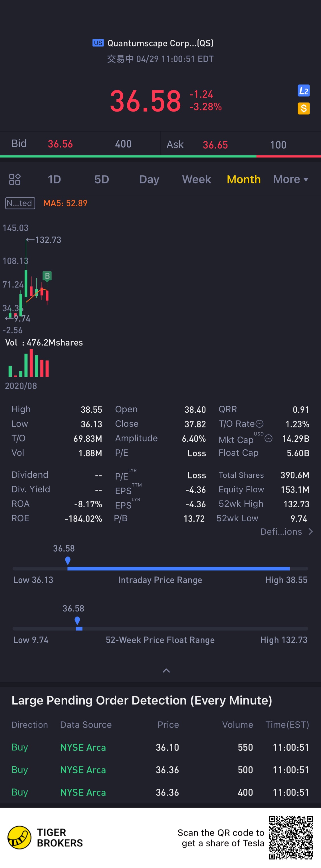Screen dimensions: 321x868
Task: Select the 5D chart tab
Action: (x=101, y=179)
